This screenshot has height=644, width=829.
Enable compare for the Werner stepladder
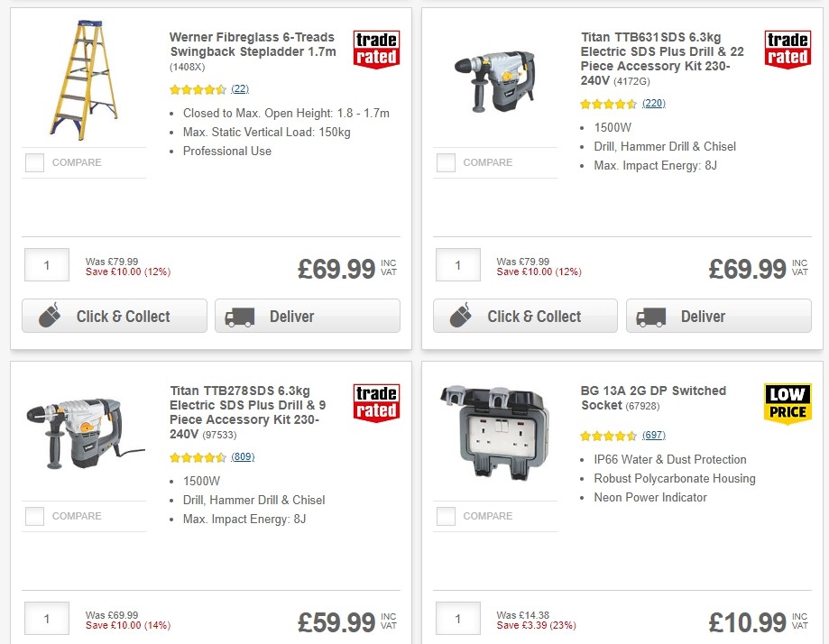pyautogui.click(x=34, y=162)
